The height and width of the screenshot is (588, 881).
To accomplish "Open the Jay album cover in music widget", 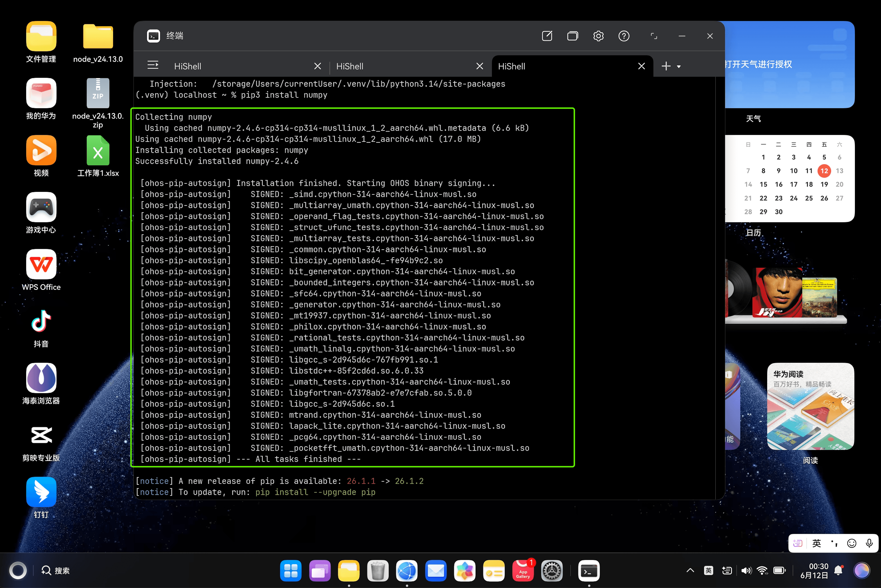I will [x=778, y=293].
